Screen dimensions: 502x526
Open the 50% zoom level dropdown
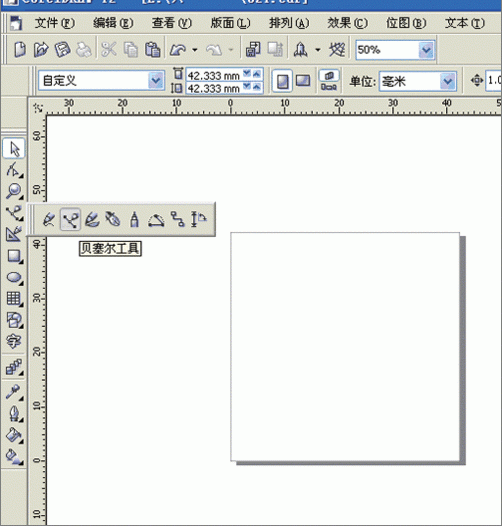[x=426, y=50]
